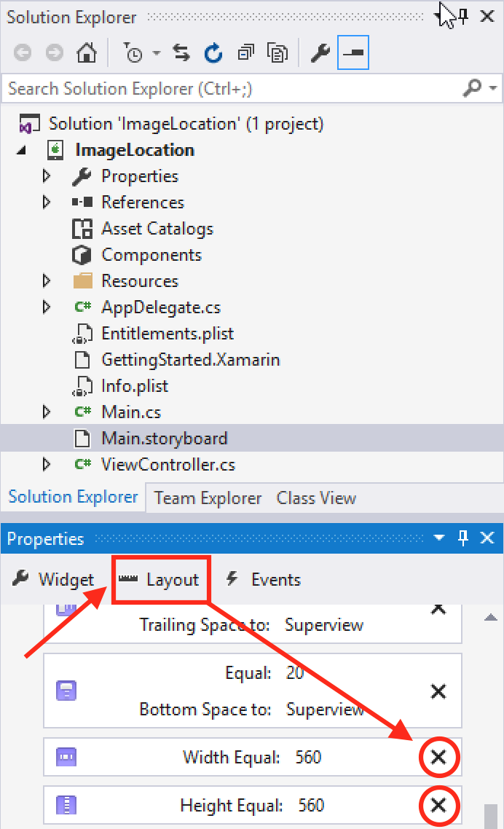Select Main.storyboard file
This screenshot has width=504, height=829.
pyautogui.click(x=164, y=439)
